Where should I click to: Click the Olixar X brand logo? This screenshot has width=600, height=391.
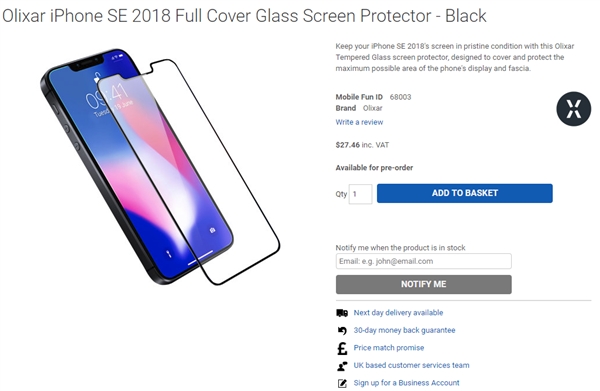[573, 109]
